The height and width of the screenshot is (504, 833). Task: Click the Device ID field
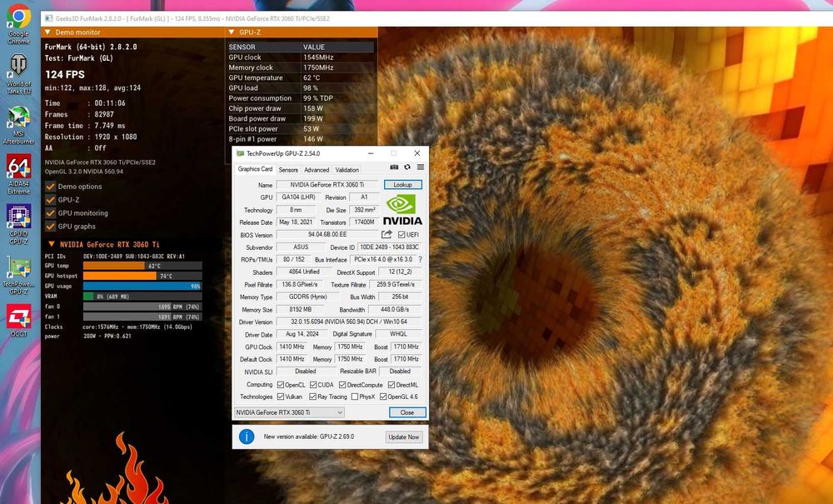(x=390, y=247)
